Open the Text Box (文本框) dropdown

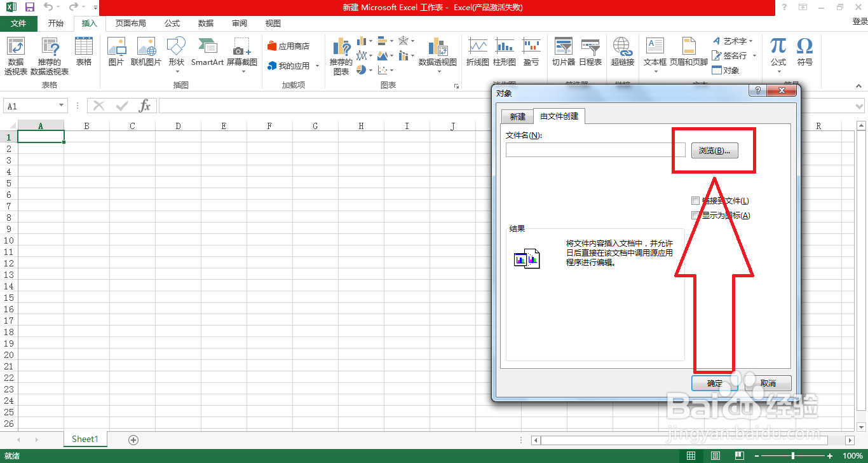(x=655, y=71)
